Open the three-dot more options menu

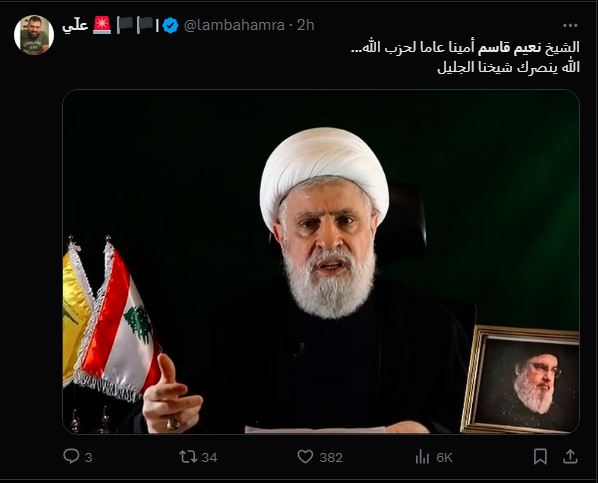click(570, 26)
